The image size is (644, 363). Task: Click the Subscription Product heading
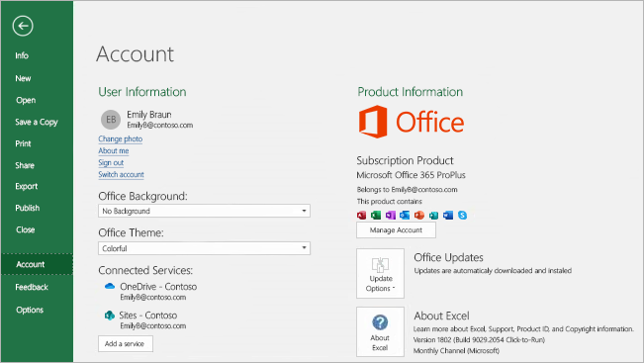405,160
